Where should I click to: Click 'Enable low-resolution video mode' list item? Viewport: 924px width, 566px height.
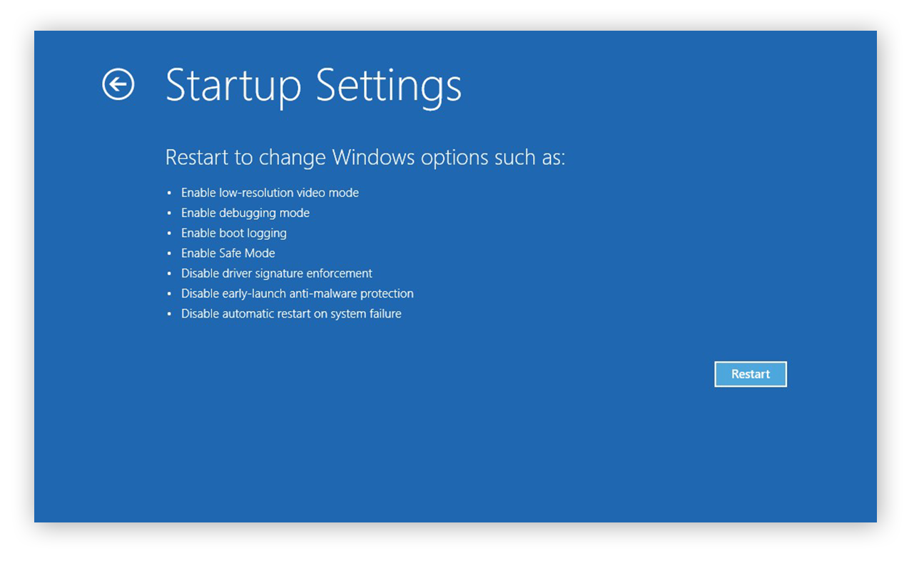270,193
